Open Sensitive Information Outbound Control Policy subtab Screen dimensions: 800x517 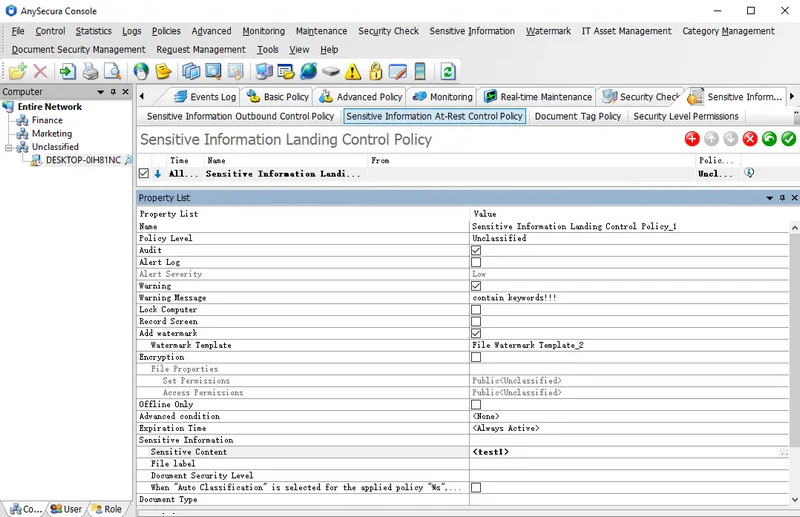tap(240, 116)
